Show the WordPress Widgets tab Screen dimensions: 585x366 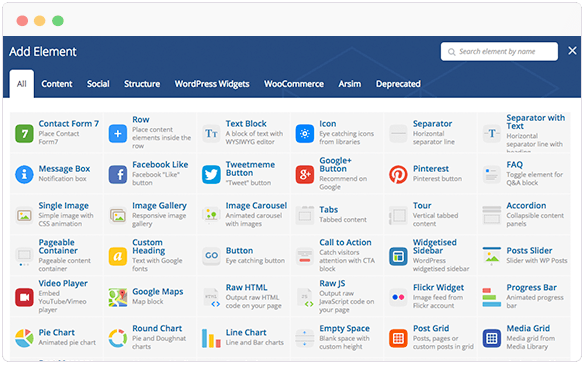click(212, 84)
